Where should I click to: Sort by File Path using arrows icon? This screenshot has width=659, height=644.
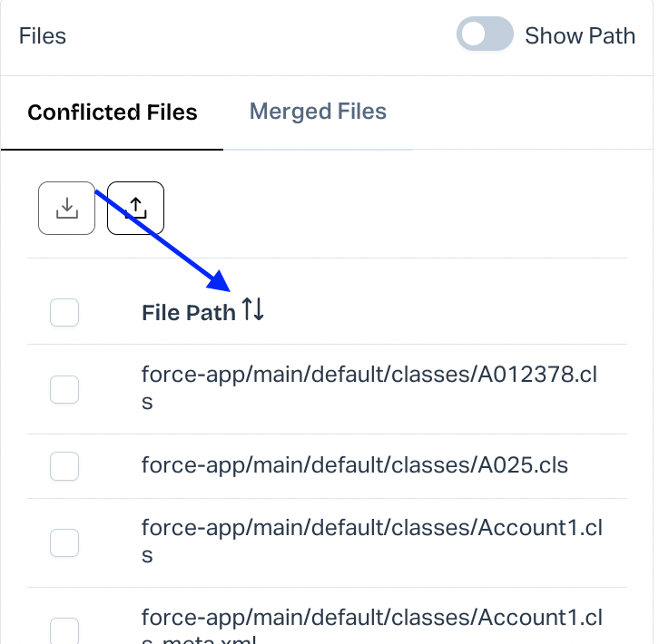[x=253, y=311]
